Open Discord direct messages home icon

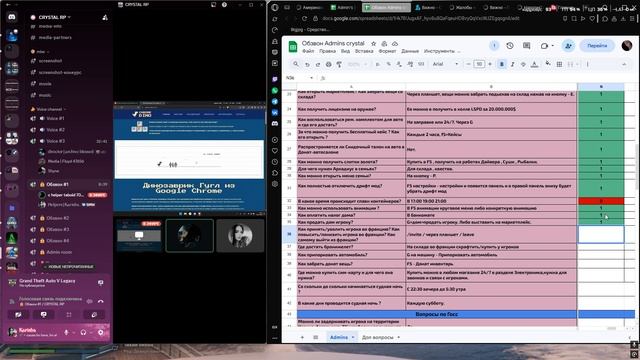(x=12, y=17)
